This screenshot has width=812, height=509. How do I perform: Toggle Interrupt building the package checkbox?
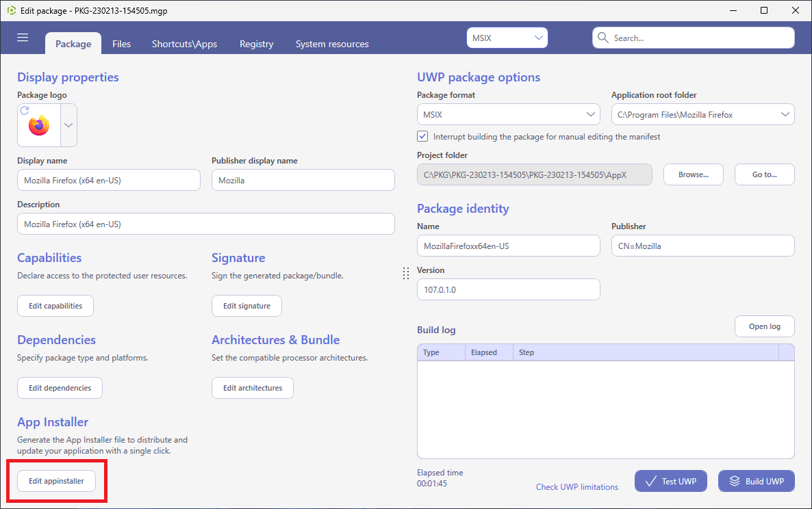pos(422,137)
